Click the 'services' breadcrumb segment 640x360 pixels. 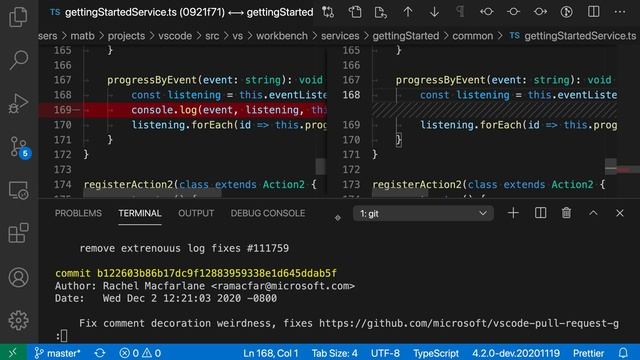click(x=340, y=36)
